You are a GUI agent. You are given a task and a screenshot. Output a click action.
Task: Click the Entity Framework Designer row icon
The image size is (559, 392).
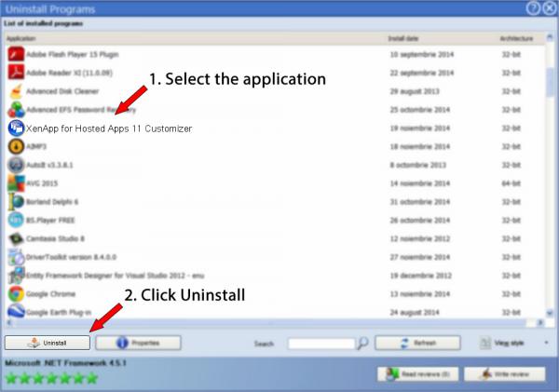(x=16, y=276)
